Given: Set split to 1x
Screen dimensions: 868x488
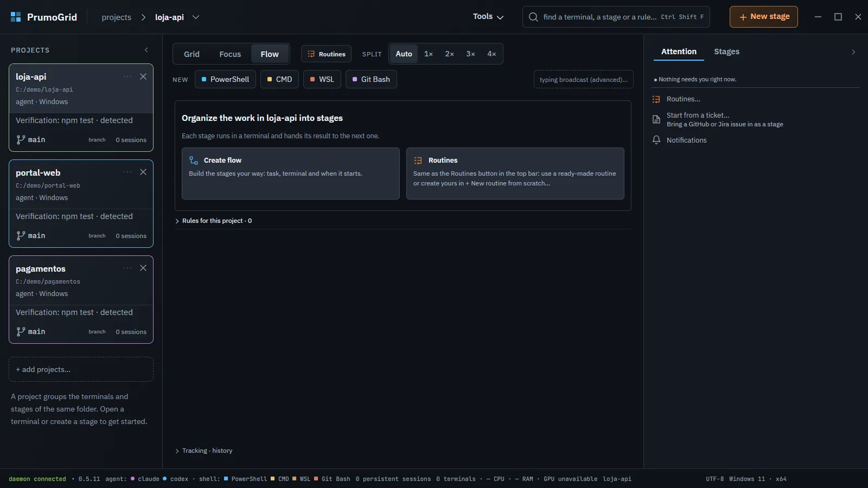Looking at the screenshot, I should tap(429, 54).
